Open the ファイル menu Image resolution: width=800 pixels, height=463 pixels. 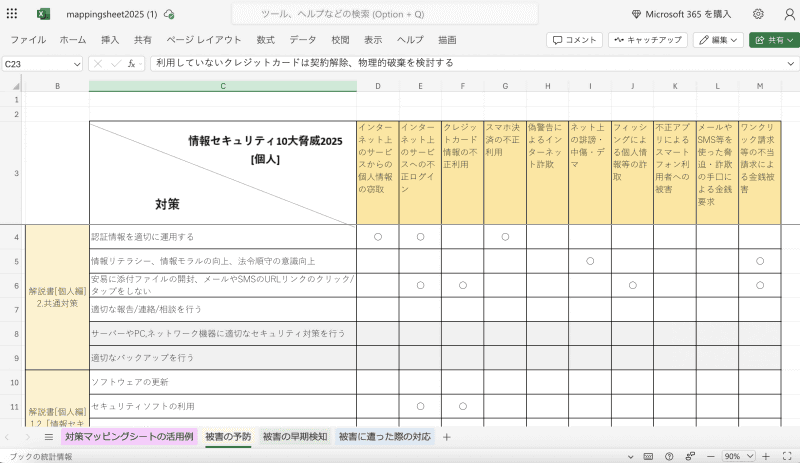28,40
